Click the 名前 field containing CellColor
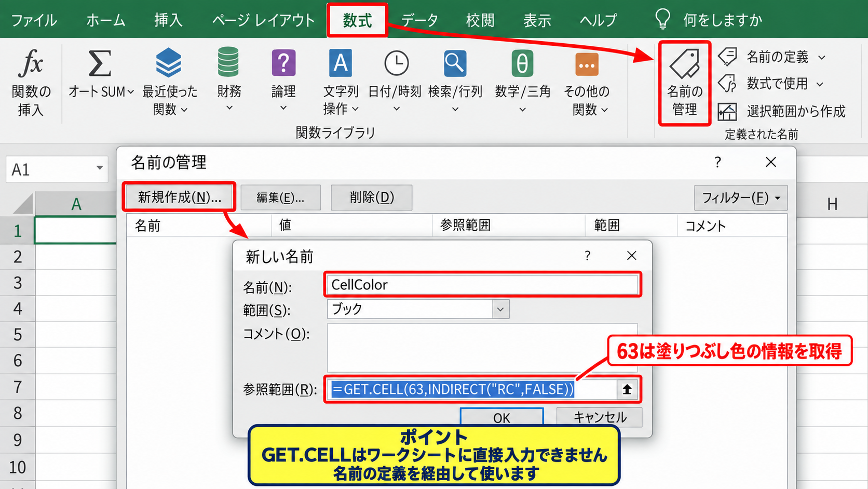 (482, 285)
